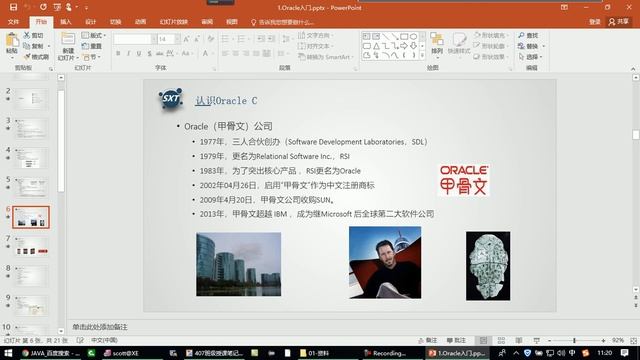Image resolution: width=640 pixels, height=360 pixels.
Task: Open the Arrange (排列) tool
Action: [437, 44]
